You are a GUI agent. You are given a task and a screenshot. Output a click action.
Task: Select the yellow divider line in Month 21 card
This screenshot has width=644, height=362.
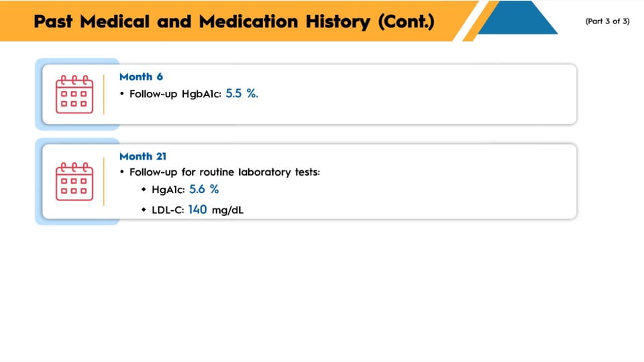pos(104,181)
